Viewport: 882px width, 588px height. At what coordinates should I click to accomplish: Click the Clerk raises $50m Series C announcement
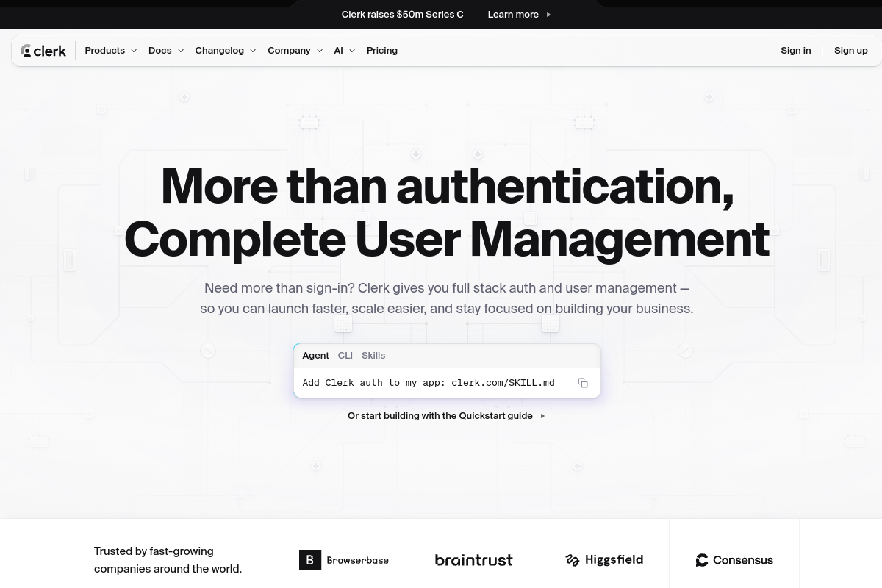[x=403, y=15]
